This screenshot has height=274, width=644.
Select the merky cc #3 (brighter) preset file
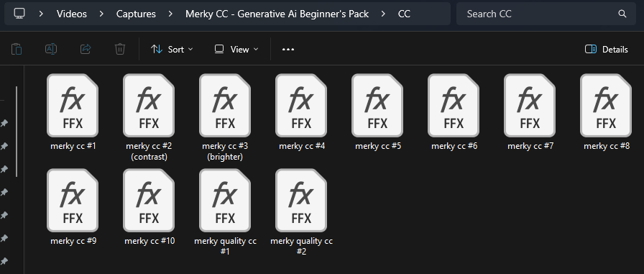tap(225, 117)
